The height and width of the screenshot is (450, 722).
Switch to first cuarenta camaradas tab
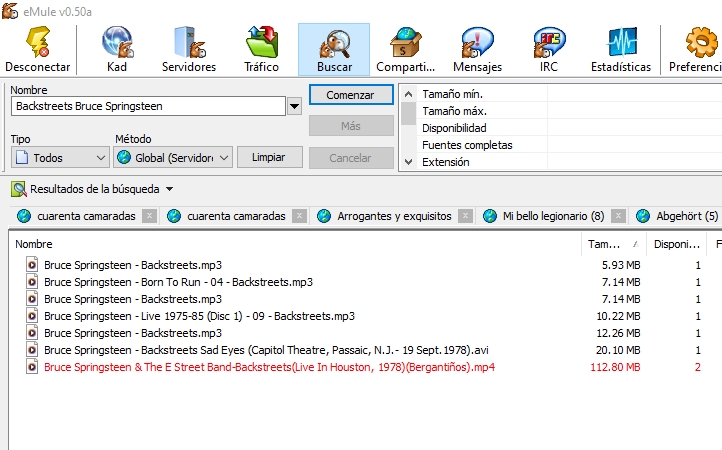86,216
